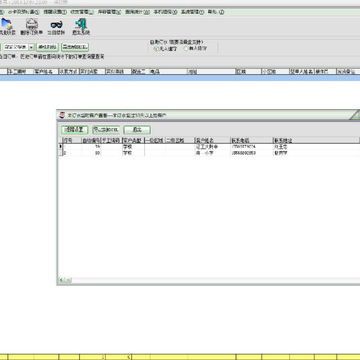Image resolution: width=360 pixels, height=360 pixels.
Task: Open the menu item ending with (L)
Action: (x=82, y=12)
